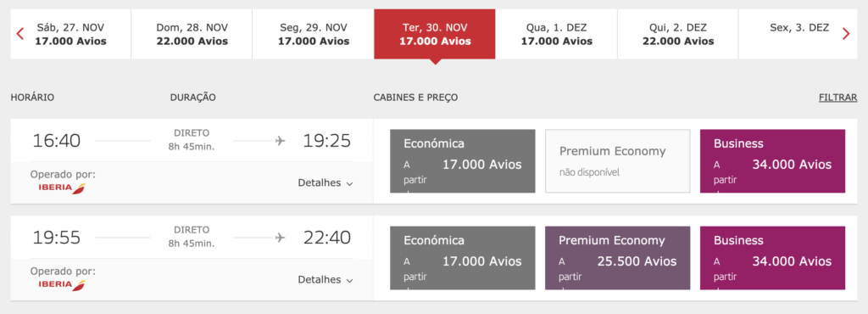Select Sáb, 27. NOV date tab

[x=70, y=34]
